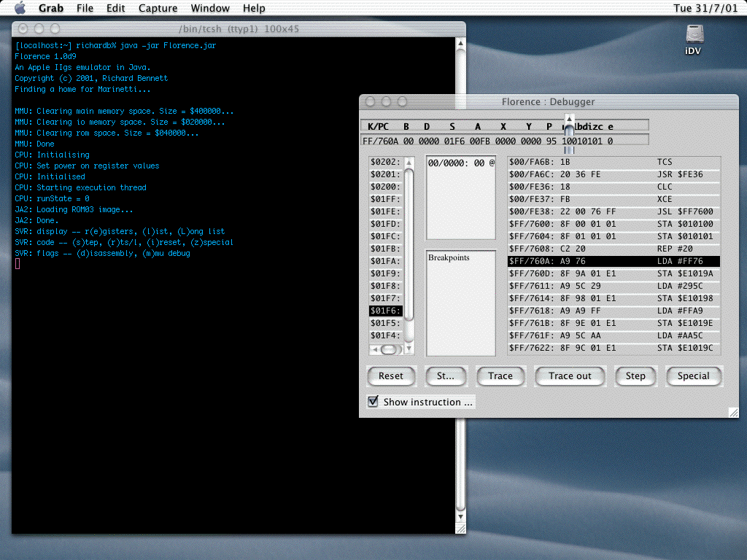Open the Apple menu
Screen dimensions: 747x560
click(x=20, y=8)
